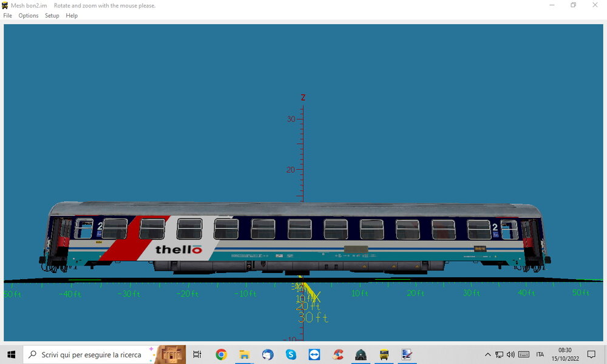
Task: Click the green 20 ft ground axis label
Action: [415, 293]
